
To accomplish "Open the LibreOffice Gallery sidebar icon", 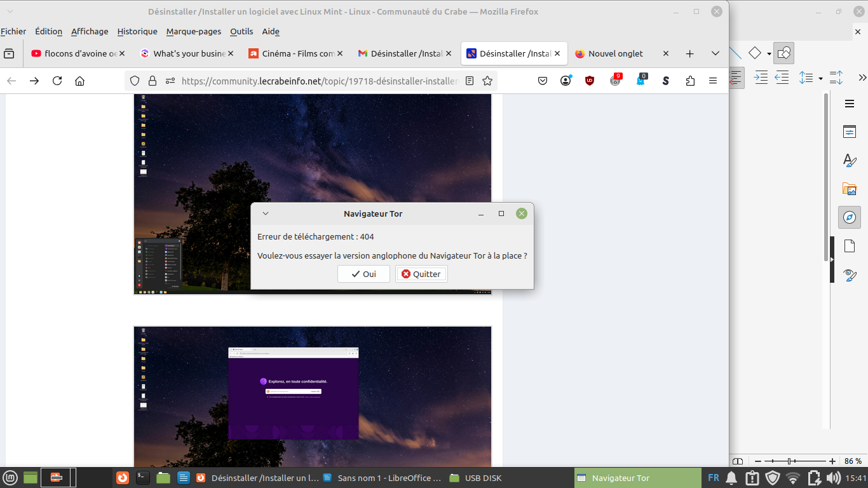I will 850,189.
